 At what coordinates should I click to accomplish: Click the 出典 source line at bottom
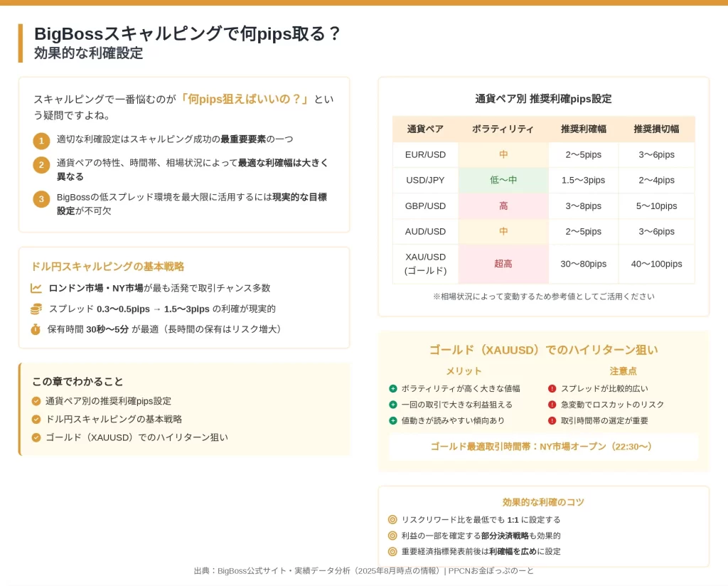click(x=363, y=570)
